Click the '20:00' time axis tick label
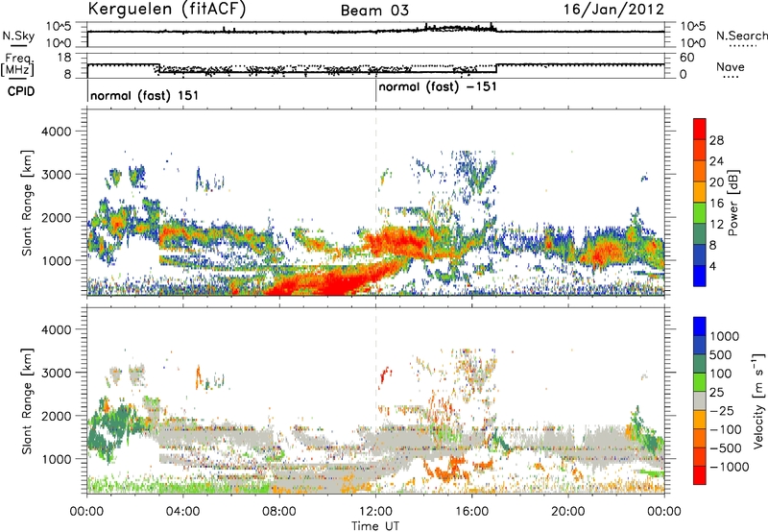The height and width of the screenshot is (532, 768). tap(568, 512)
